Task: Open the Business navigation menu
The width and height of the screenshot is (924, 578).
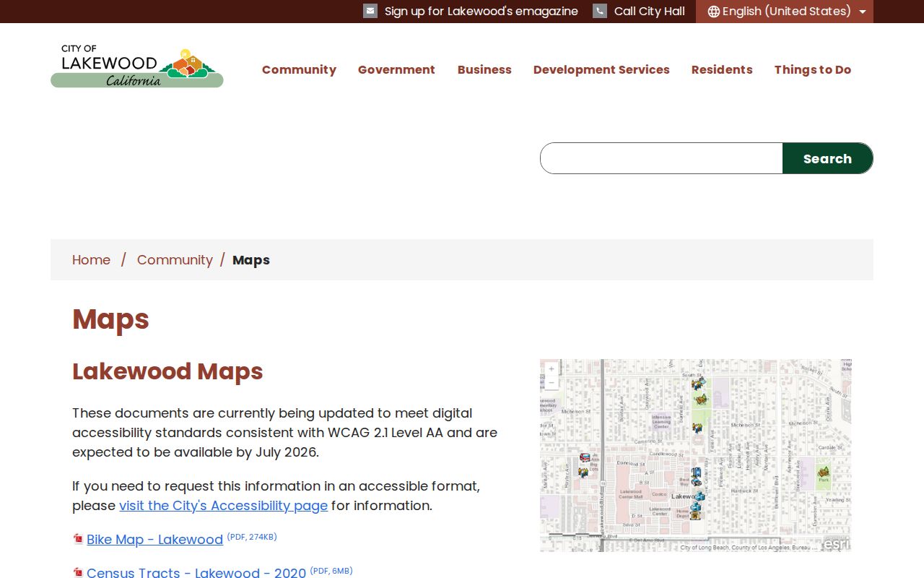Action: click(484, 69)
